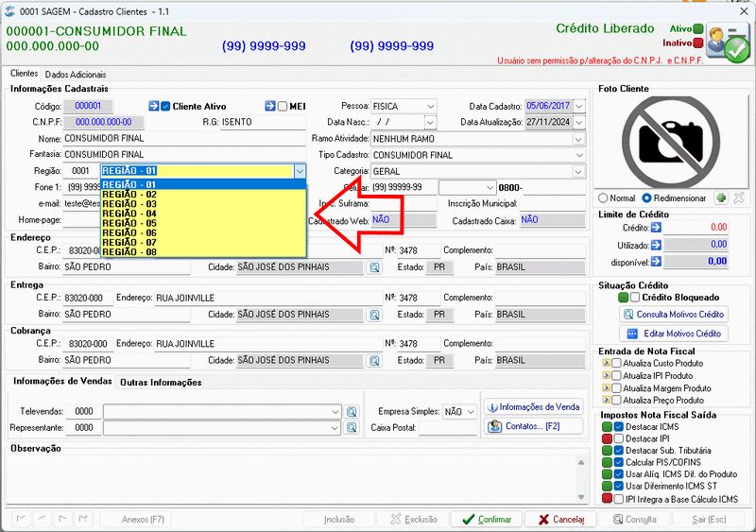Choose REGIÃO - 08 in the dropdown list
Image resolution: width=756 pixels, height=532 pixels.
coord(203,251)
